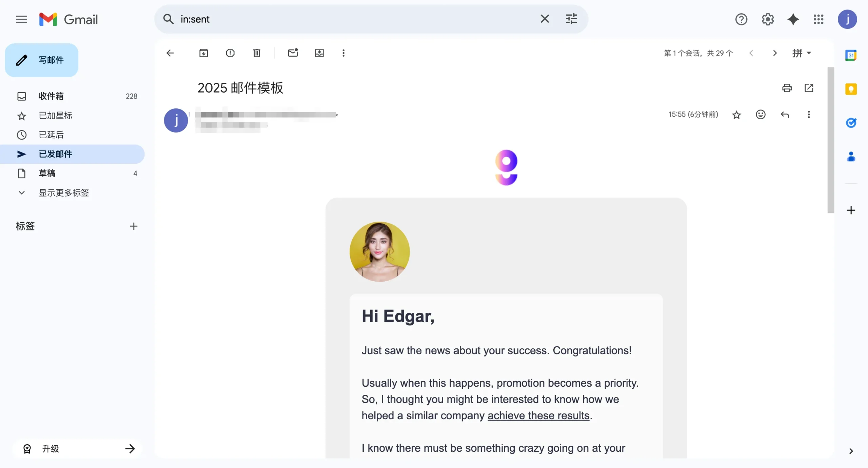Select 收件箱 in the sidebar
The width and height of the screenshot is (868, 468).
point(51,96)
